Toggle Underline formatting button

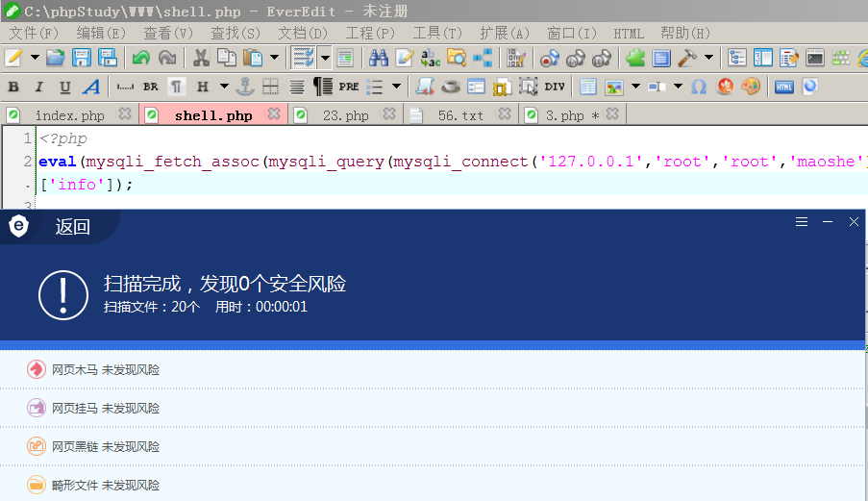pyautogui.click(x=64, y=87)
